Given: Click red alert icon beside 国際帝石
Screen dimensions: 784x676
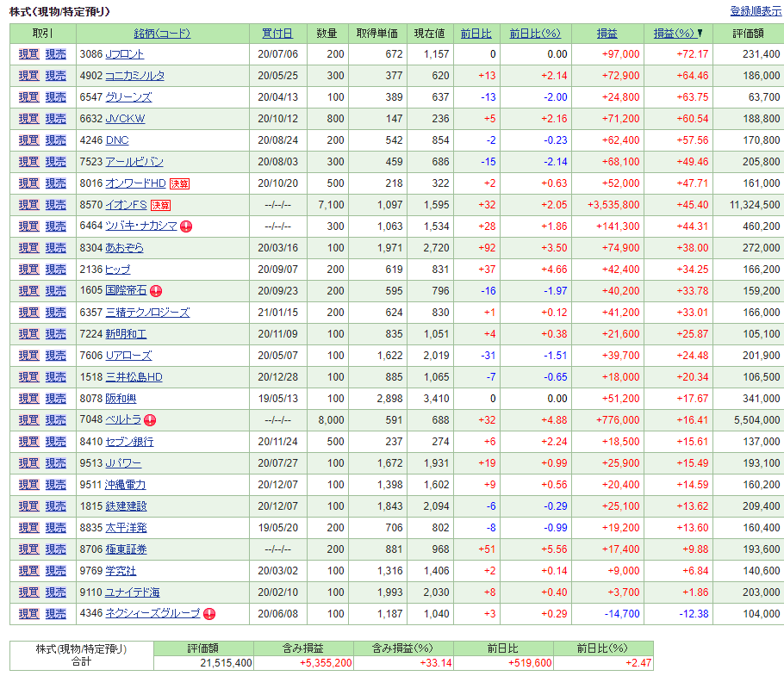Looking at the screenshot, I should (x=156, y=291).
